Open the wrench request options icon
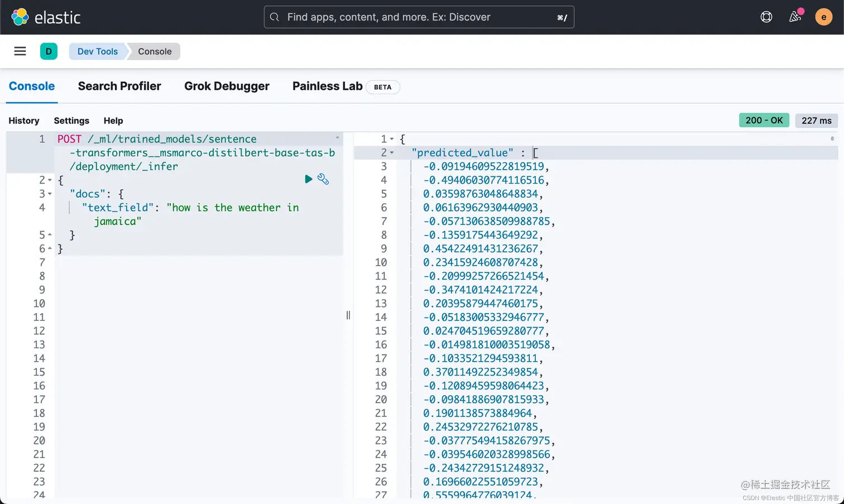The width and height of the screenshot is (844, 504). click(323, 179)
